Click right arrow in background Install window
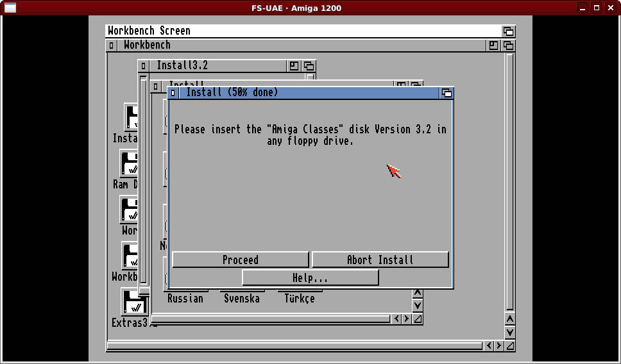This screenshot has height=364, width=621. point(407,319)
